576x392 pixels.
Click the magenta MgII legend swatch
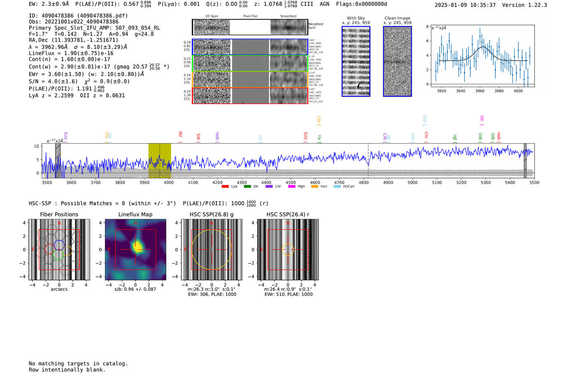coord(292,187)
